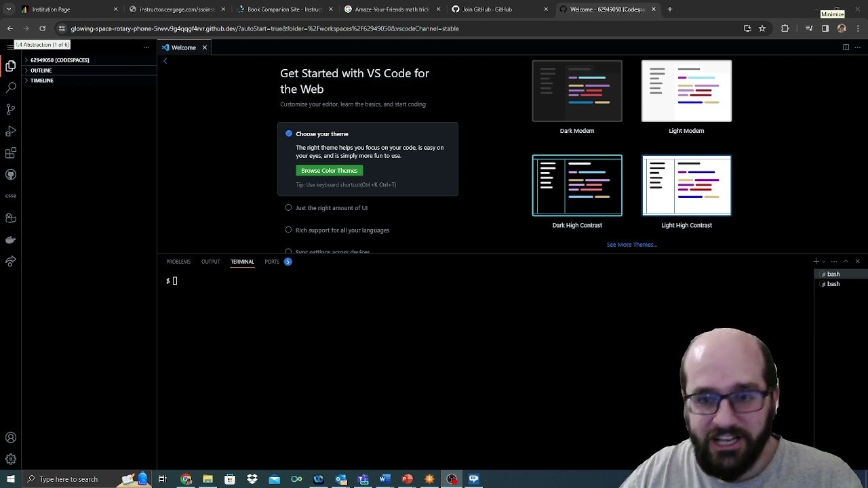The width and height of the screenshot is (868, 488).
Task: Reload the browser page
Action: click(x=42, y=28)
